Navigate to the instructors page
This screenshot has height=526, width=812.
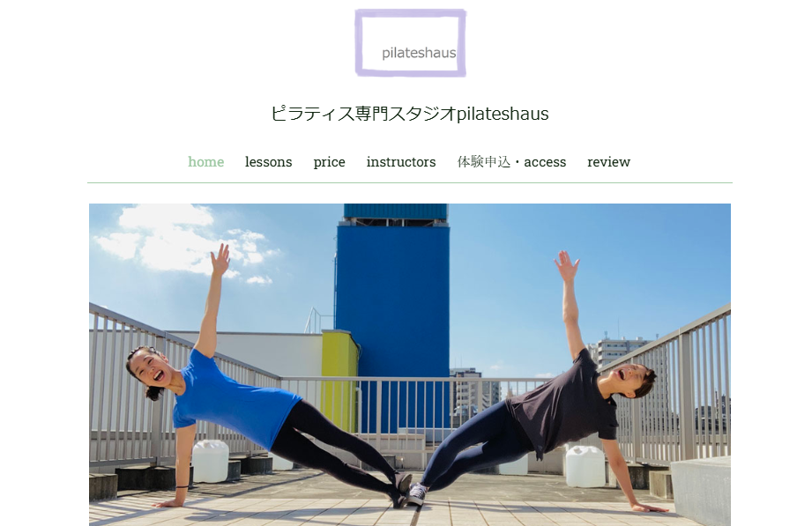click(x=401, y=162)
